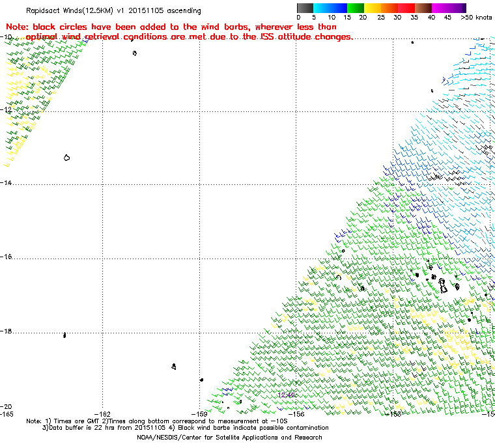Click the '25' legend scale number
The height and width of the screenshot is (448, 495).
pyautogui.click(x=381, y=18)
